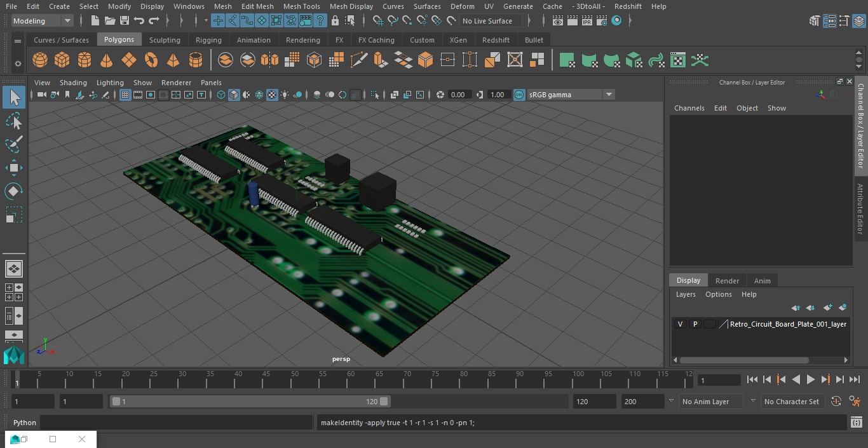Open Layer Editor Options menu
The width and height of the screenshot is (868, 448).
[719, 294]
